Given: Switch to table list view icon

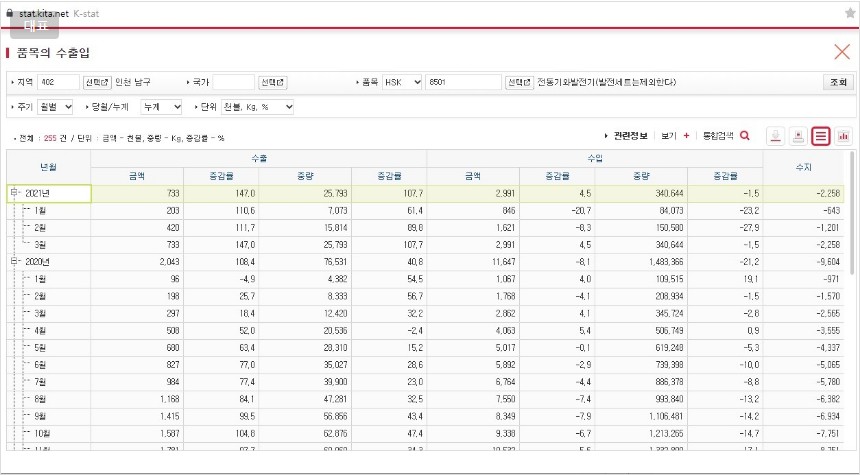Looking at the screenshot, I should [x=821, y=136].
